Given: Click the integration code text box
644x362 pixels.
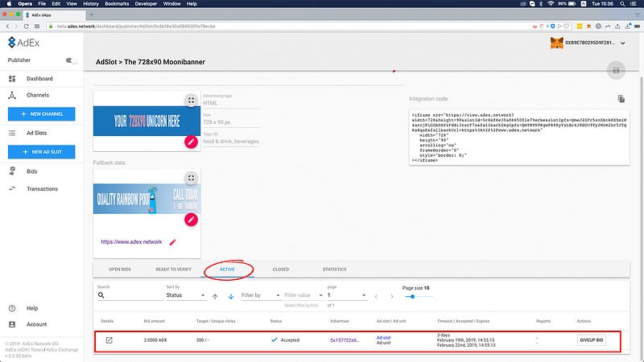Looking at the screenshot, I should click(519, 138).
